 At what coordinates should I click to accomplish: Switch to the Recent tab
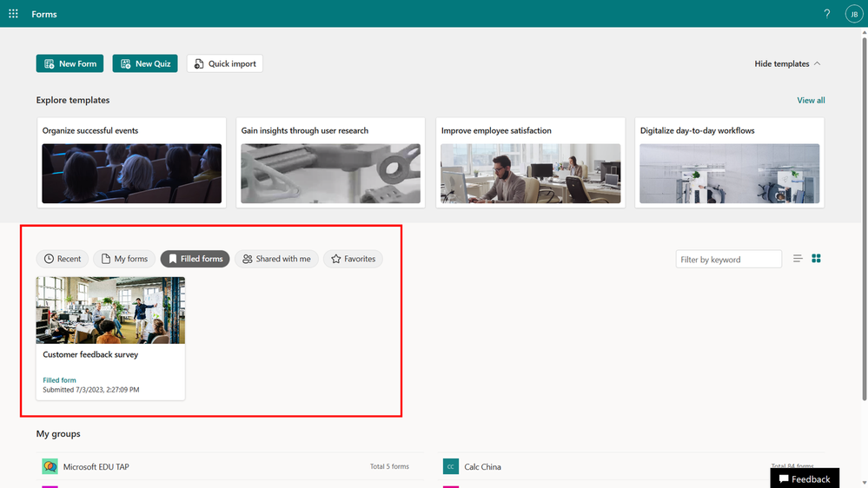(x=63, y=259)
